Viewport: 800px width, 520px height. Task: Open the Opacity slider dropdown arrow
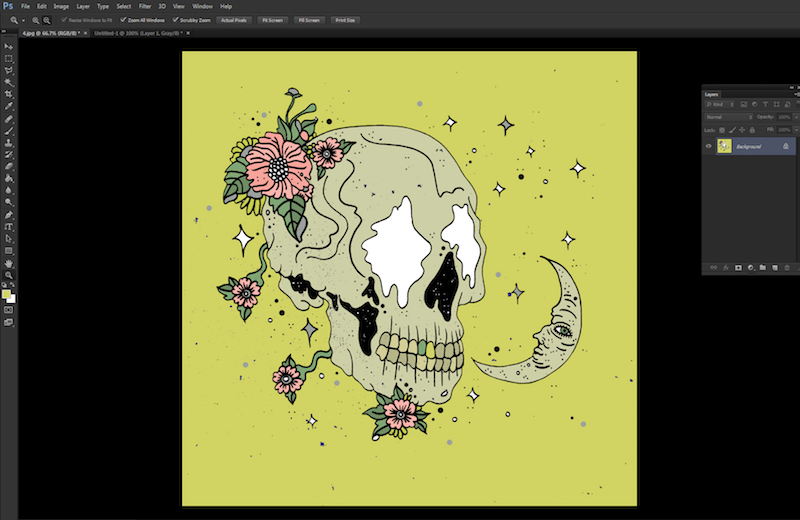(796, 117)
